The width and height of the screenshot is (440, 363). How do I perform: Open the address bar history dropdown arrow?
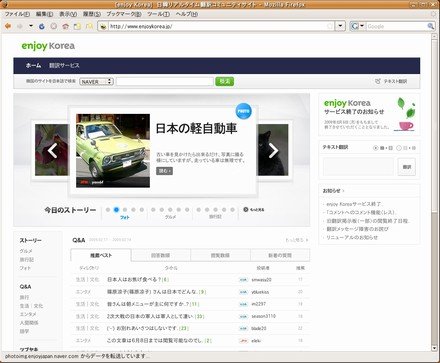point(340,26)
